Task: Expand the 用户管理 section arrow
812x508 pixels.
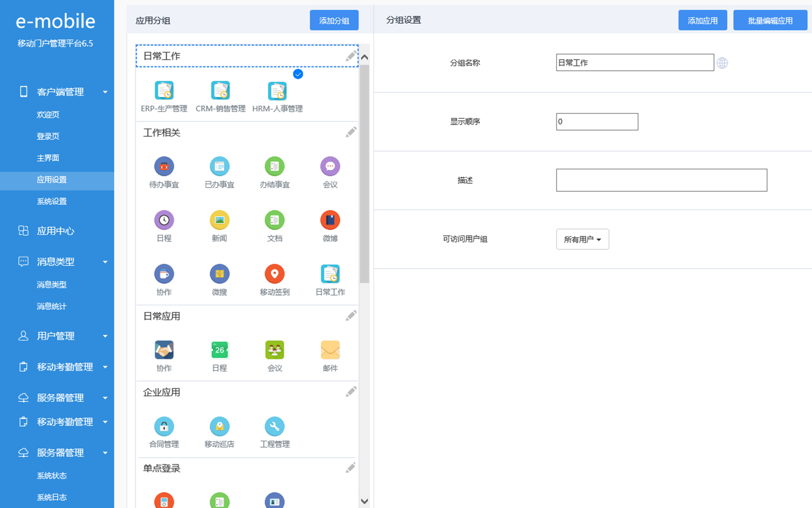Action: coord(105,336)
